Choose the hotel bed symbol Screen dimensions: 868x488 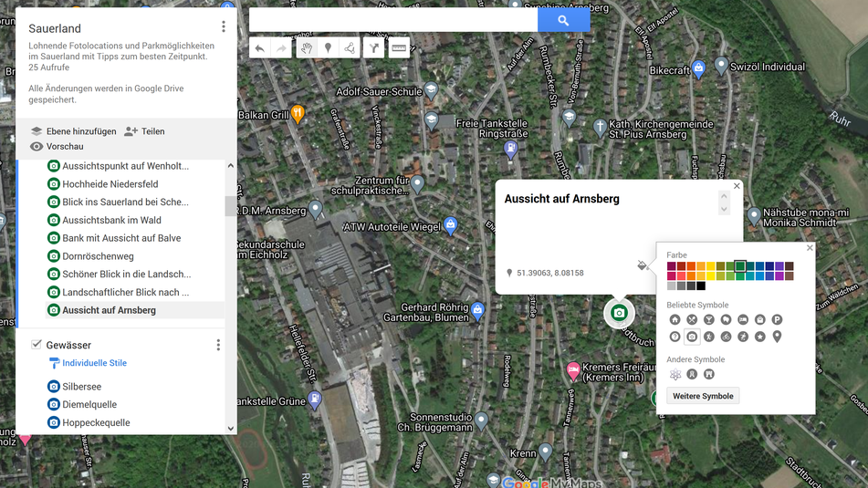point(743,320)
